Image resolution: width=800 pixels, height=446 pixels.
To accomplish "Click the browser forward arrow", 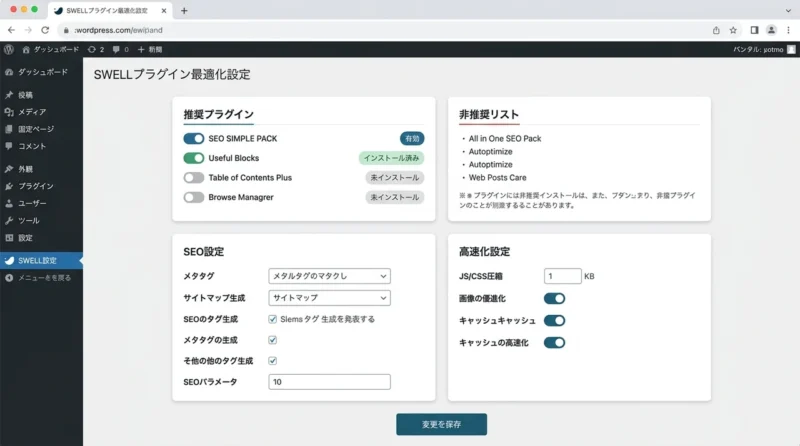I will point(28,30).
